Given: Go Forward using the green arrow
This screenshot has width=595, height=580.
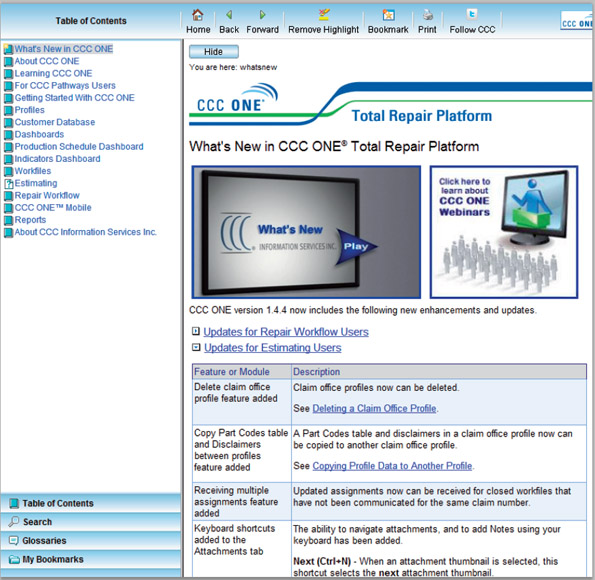Looking at the screenshot, I should [262, 15].
